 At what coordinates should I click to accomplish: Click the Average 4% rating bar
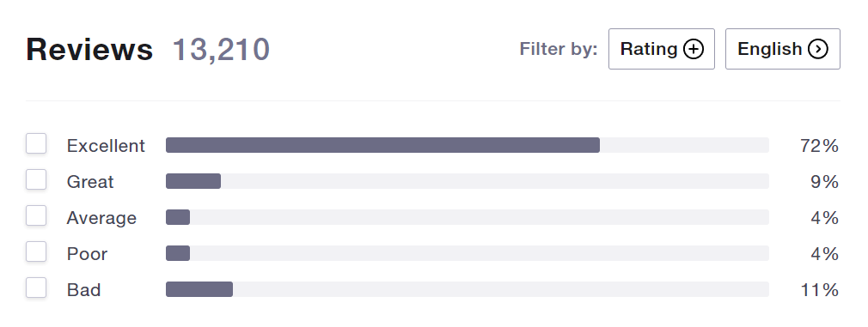(x=468, y=217)
